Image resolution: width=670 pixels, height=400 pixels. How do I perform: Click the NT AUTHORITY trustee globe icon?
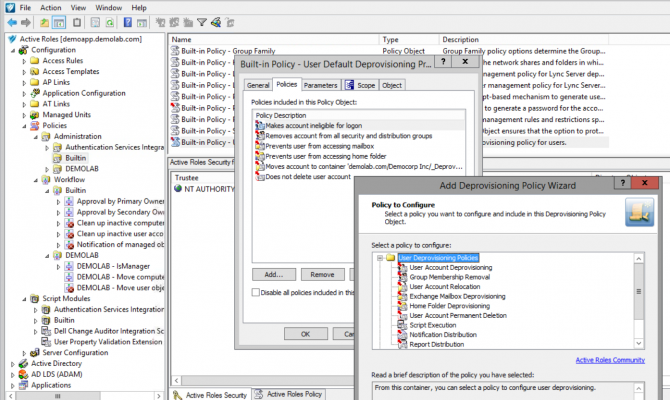click(x=178, y=188)
